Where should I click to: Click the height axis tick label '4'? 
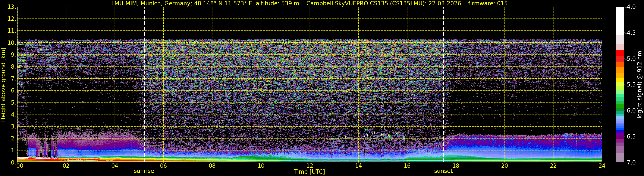pyautogui.click(x=13, y=115)
